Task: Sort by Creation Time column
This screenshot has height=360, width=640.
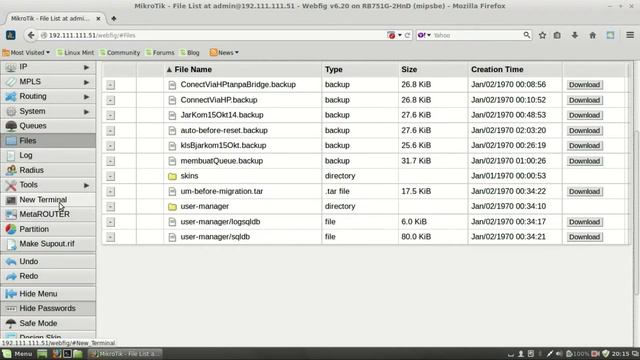Action: pyautogui.click(x=515, y=69)
